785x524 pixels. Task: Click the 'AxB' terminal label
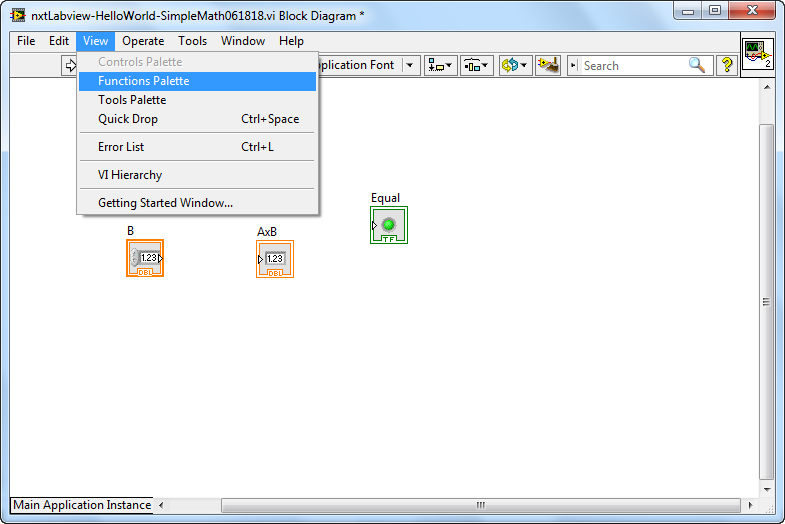point(267,232)
